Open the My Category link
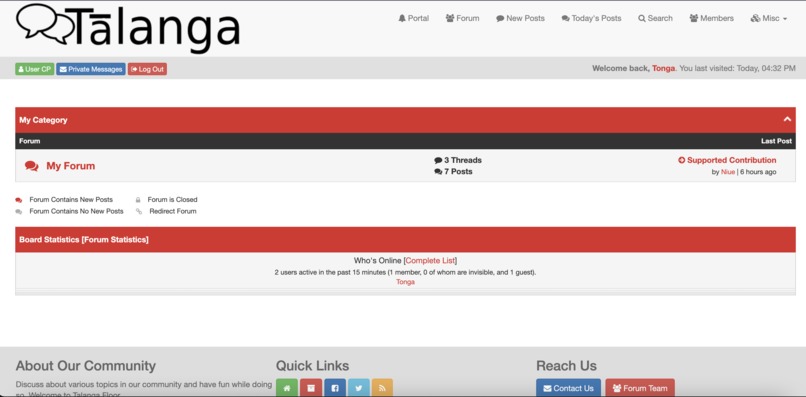The image size is (806, 397). coord(43,120)
